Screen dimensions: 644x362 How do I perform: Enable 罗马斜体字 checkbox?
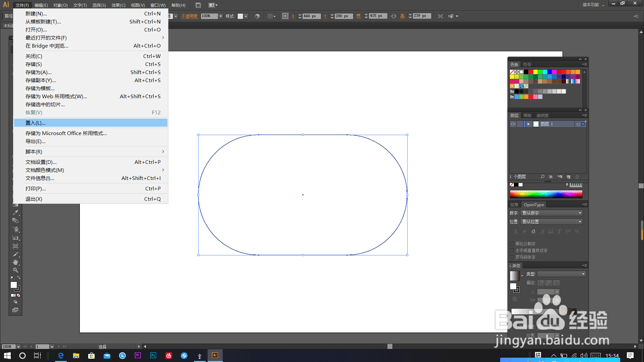pos(512,257)
